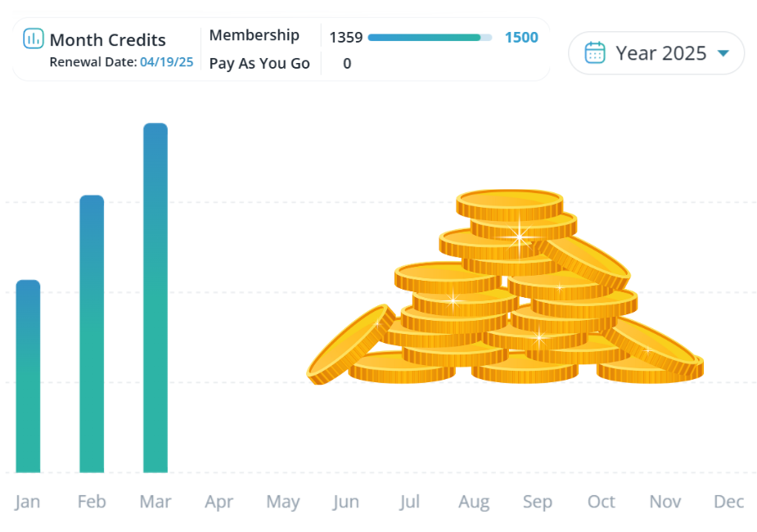The image size is (757, 532).
Task: Click the Pay As You Go label
Action: point(259,64)
